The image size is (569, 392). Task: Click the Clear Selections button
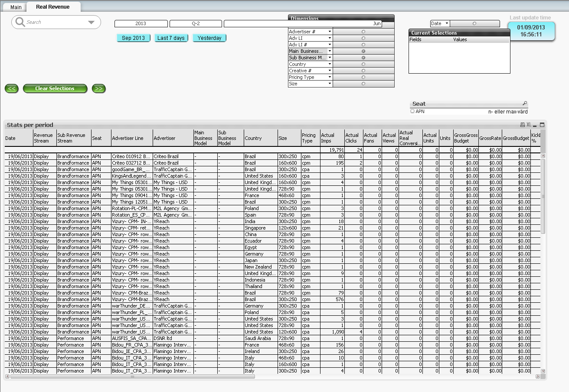pos(55,88)
